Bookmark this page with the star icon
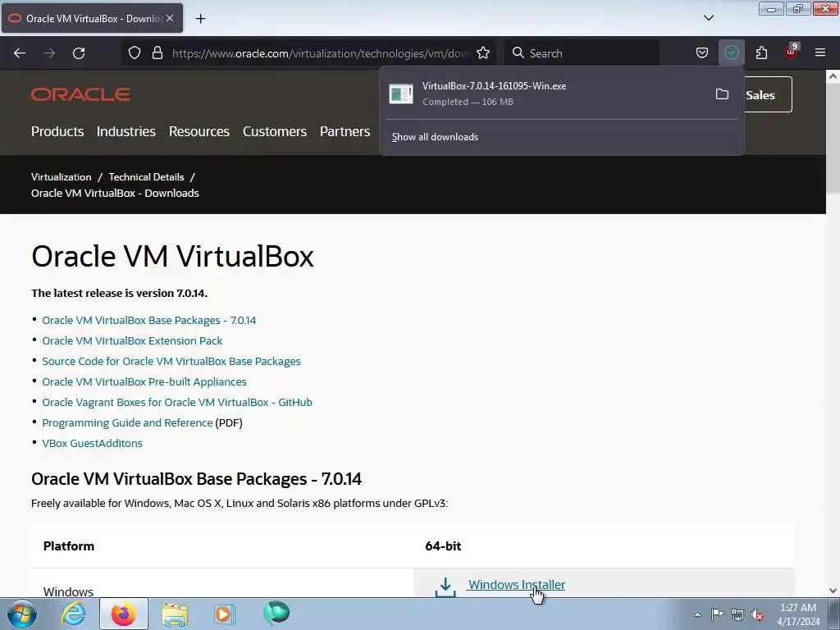 click(483, 53)
